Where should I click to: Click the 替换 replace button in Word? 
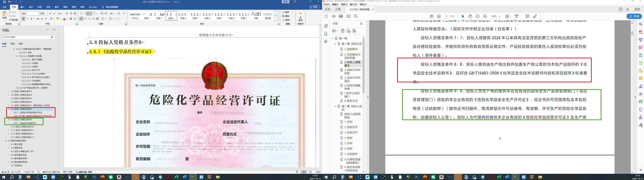tap(286, 16)
